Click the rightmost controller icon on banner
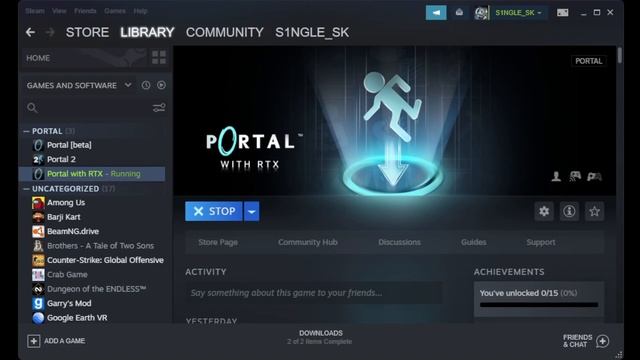 pyautogui.click(x=594, y=176)
